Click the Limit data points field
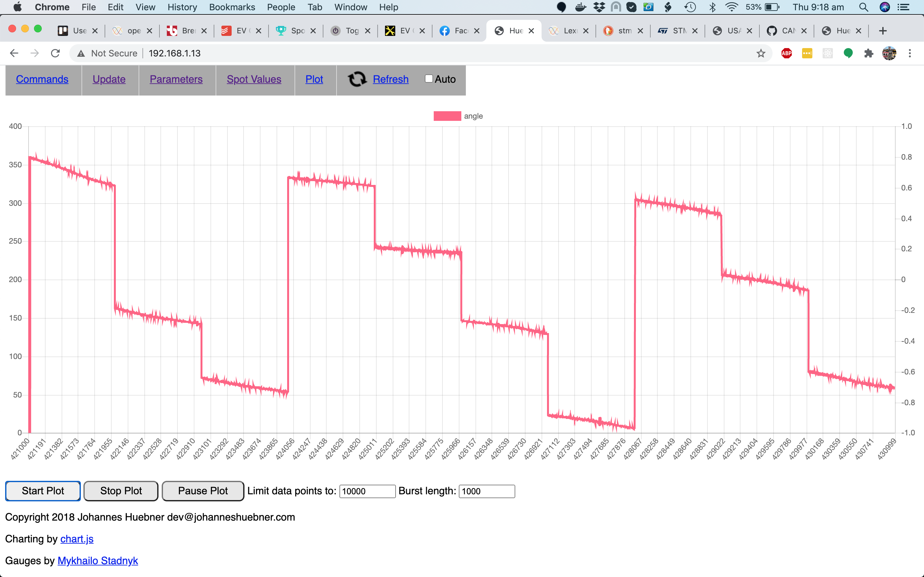The image size is (924, 577). tap(367, 491)
